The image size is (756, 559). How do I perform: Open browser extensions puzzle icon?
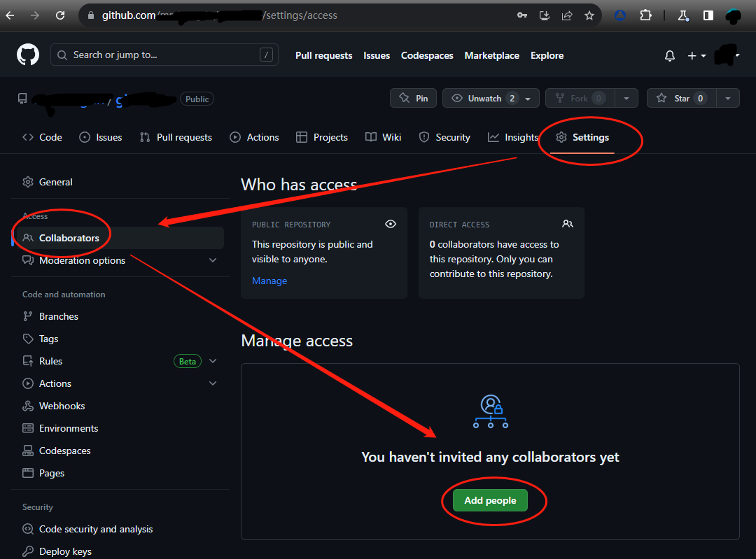coord(645,15)
